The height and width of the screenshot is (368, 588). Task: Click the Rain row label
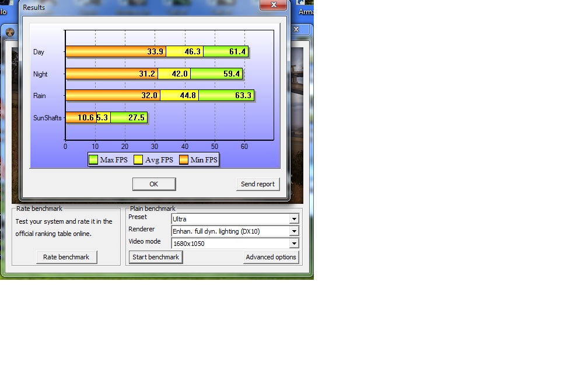40,96
